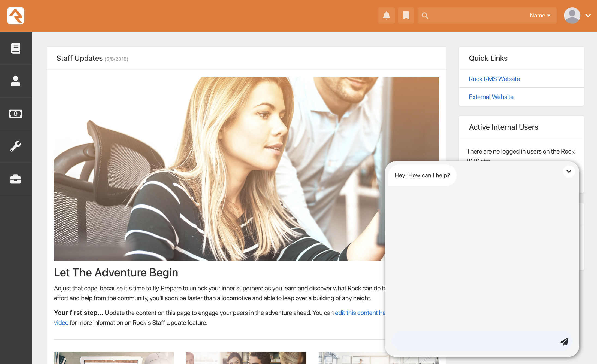Send the chat message with paper plane
This screenshot has height=364, width=597.
coord(564,341)
